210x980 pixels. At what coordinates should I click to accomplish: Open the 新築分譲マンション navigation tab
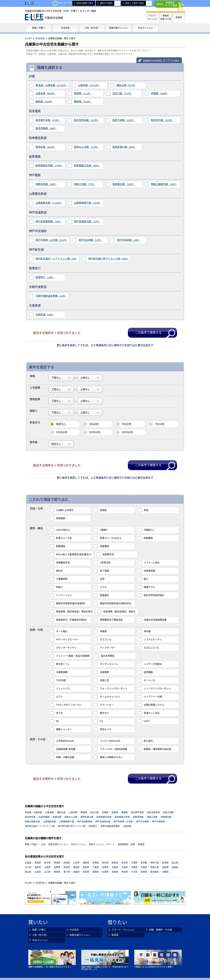(x=119, y=28)
